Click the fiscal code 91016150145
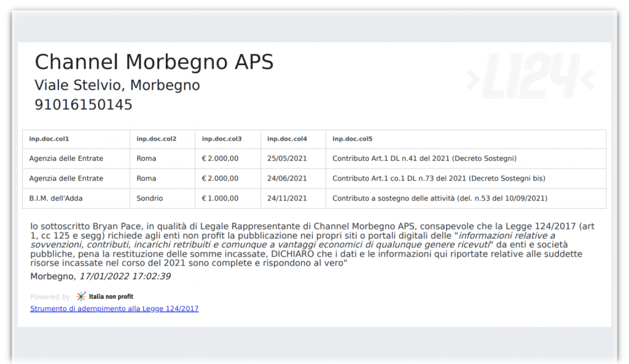 pyautogui.click(x=84, y=104)
